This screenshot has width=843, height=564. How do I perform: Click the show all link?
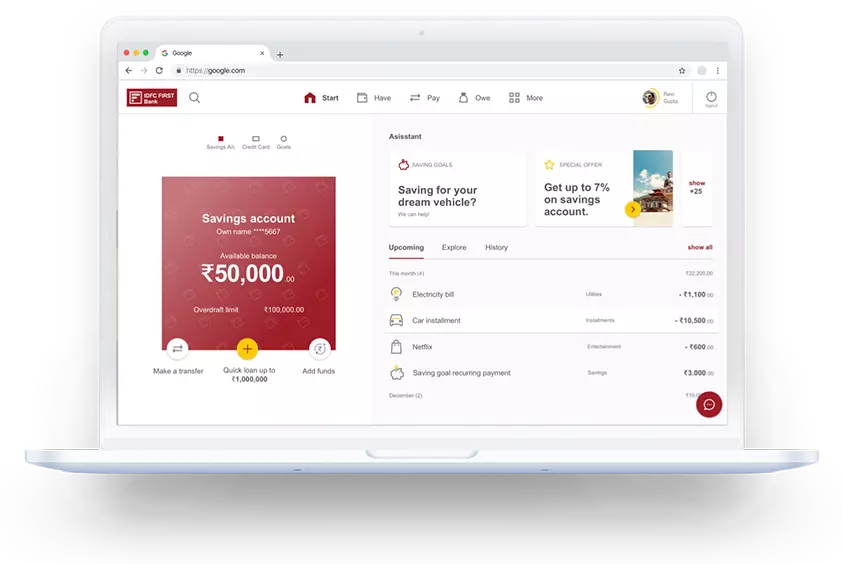(700, 247)
